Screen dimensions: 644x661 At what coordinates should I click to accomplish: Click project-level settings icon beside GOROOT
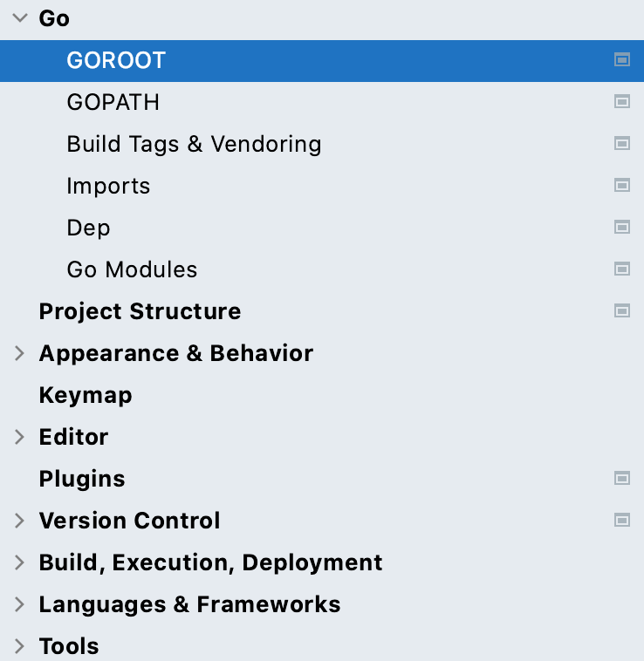pos(622,60)
